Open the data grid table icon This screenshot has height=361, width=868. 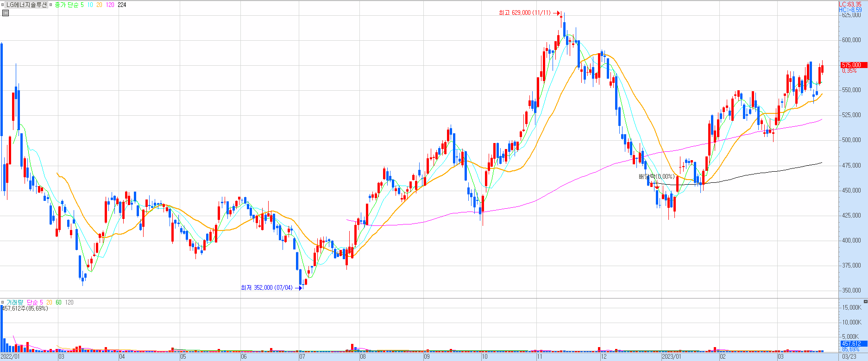5,13
